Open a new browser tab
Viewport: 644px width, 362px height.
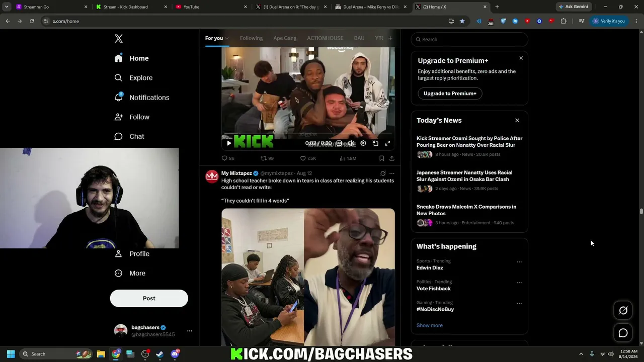(497, 7)
